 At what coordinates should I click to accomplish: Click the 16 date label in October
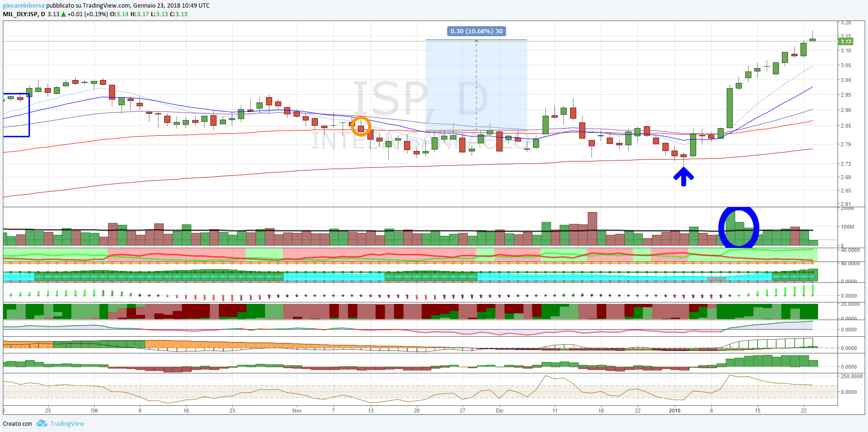tap(186, 411)
